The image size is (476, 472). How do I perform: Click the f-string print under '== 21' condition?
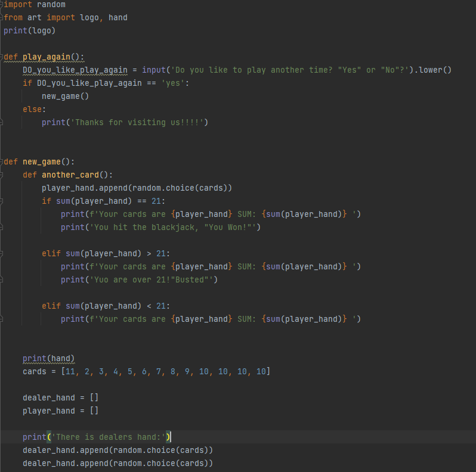211,215
